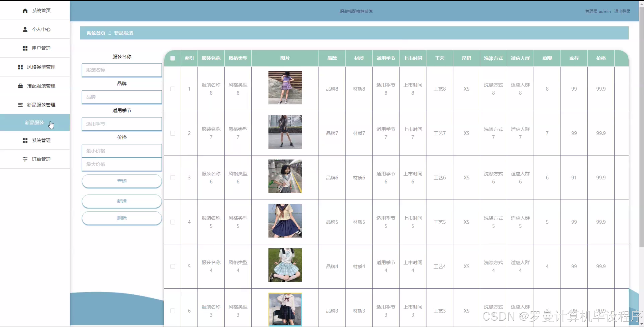Screen dimensions: 644x327
Task: Expand the 新品服装管理 sidebar menu
Action: (x=41, y=105)
